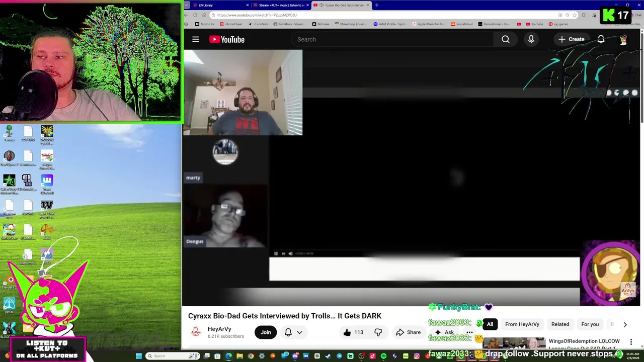Open the Soundcloud bookmark
Screen dimensions: 644x362
(462, 24)
